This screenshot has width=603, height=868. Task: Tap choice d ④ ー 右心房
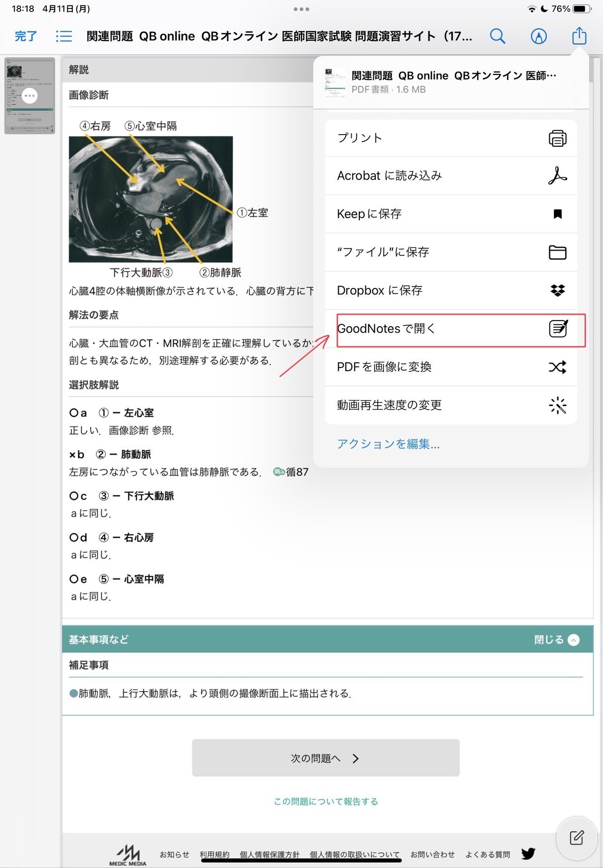point(112,538)
